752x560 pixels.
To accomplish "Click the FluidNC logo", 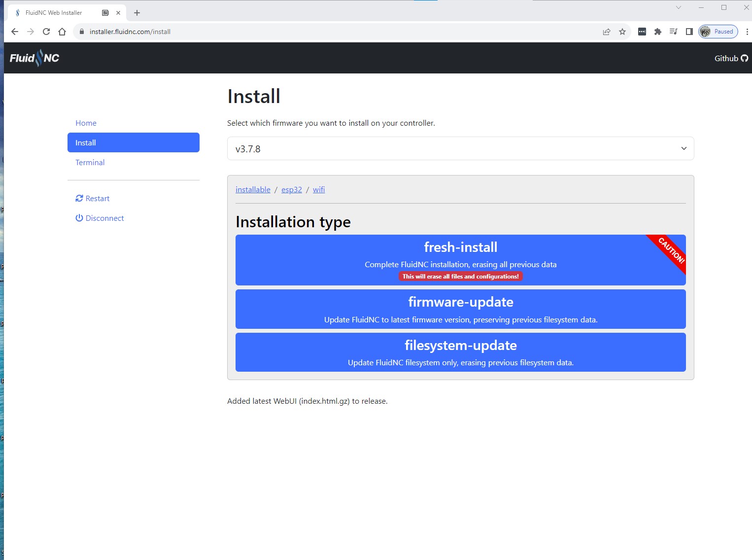I will (x=34, y=58).
